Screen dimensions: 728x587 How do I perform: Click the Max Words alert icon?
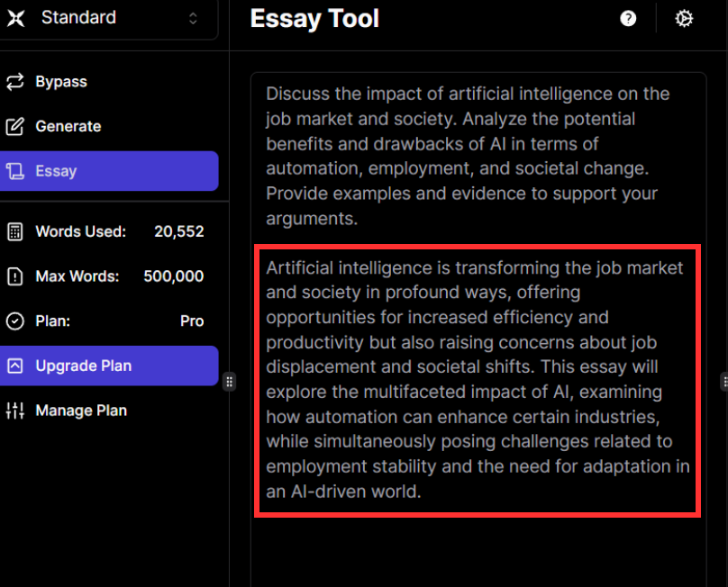[x=14, y=276]
